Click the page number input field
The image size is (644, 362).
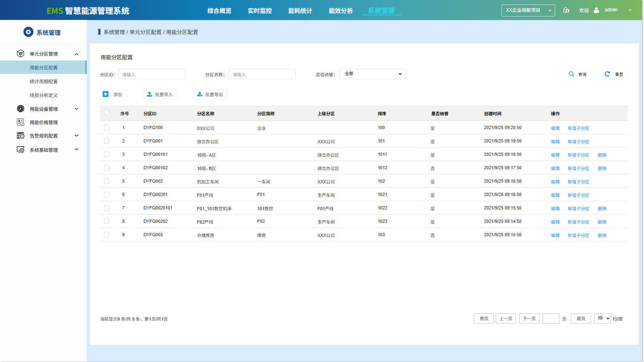pos(551,319)
